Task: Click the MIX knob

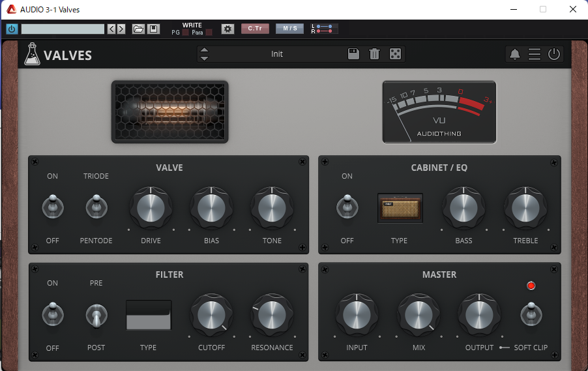Action: coord(419,315)
